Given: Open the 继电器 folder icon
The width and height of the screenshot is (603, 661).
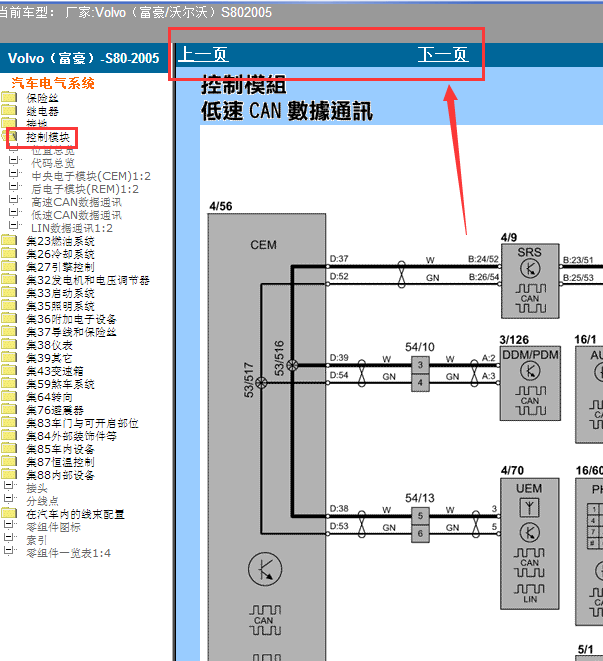Looking at the screenshot, I should point(9,110).
